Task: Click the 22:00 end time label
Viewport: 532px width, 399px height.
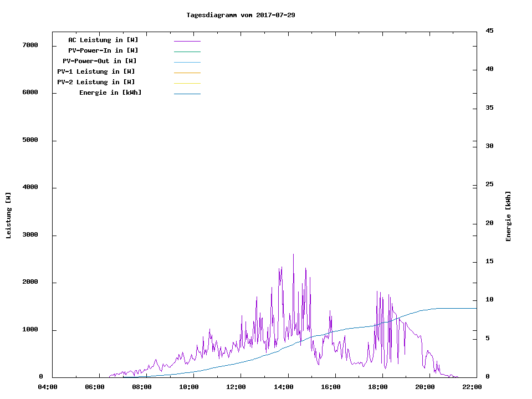Action: click(x=473, y=387)
